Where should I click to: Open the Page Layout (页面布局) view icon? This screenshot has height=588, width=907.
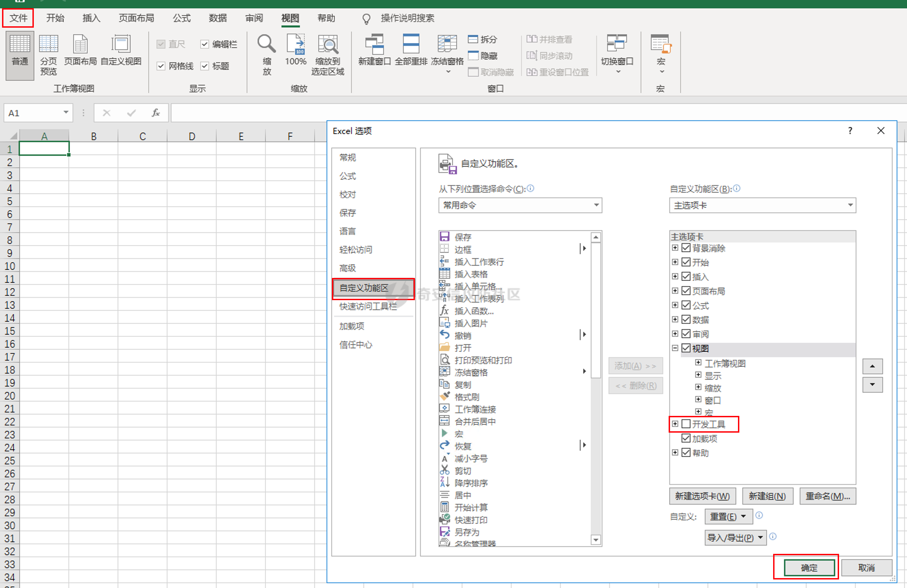click(80, 50)
